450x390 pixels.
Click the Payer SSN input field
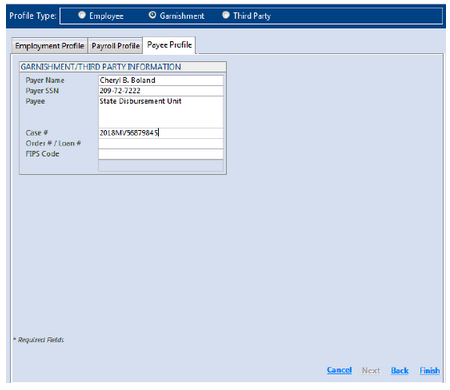point(161,91)
